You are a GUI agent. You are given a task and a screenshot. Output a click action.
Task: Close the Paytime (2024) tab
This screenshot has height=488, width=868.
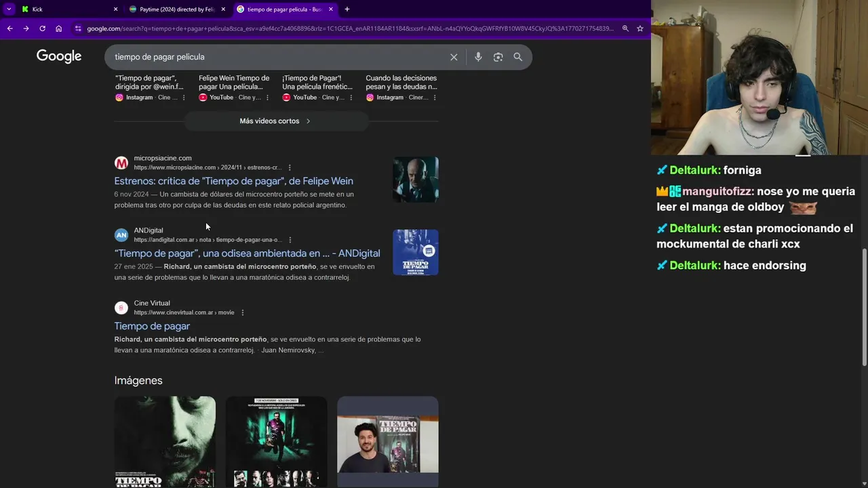223,9
